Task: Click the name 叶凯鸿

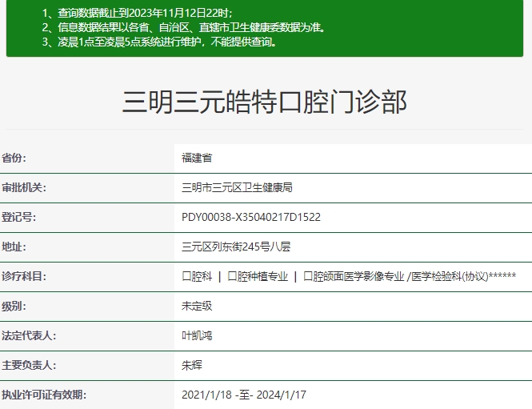Action: tap(197, 335)
